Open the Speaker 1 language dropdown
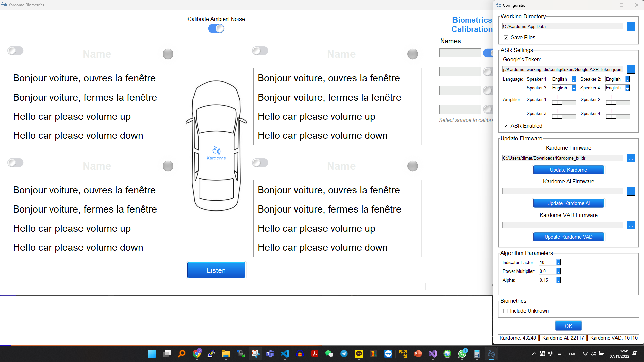This screenshot has width=644, height=362. pyautogui.click(x=573, y=79)
